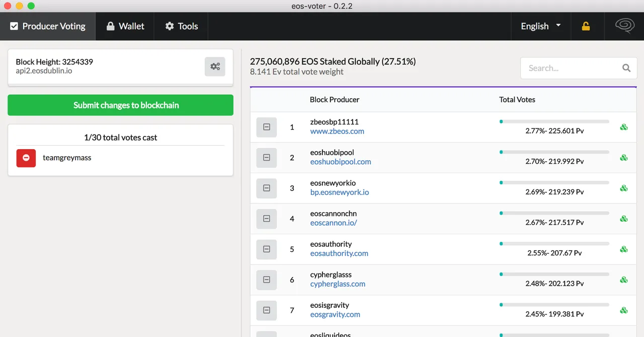This screenshot has width=644, height=337.
Task: Open the bp.eosnewyork.io link
Action: click(x=340, y=192)
